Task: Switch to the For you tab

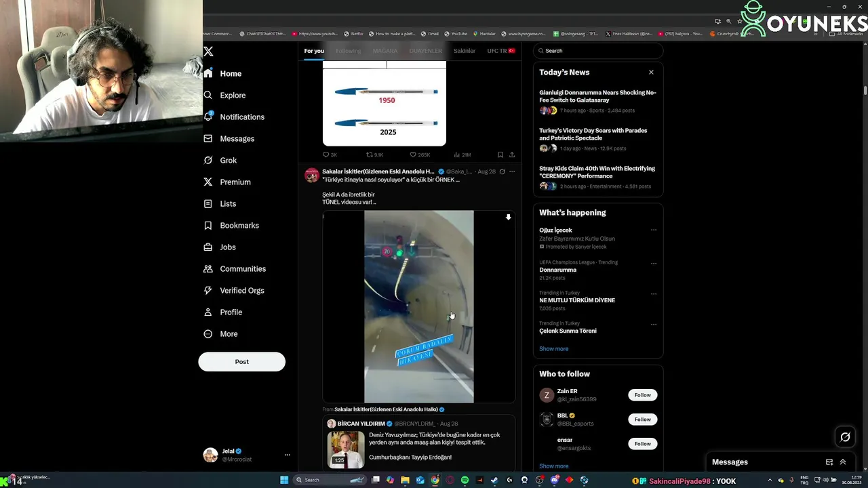Action: point(314,51)
